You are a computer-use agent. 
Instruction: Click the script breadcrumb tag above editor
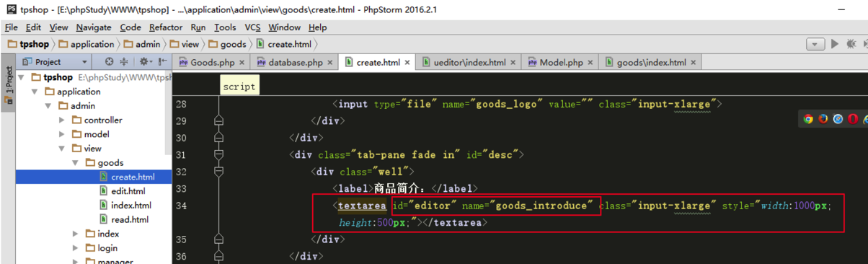[x=239, y=87]
